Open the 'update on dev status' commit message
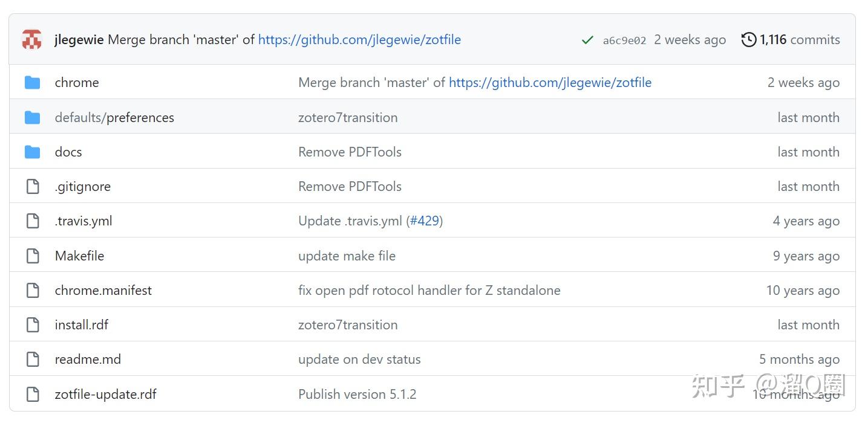 point(359,360)
